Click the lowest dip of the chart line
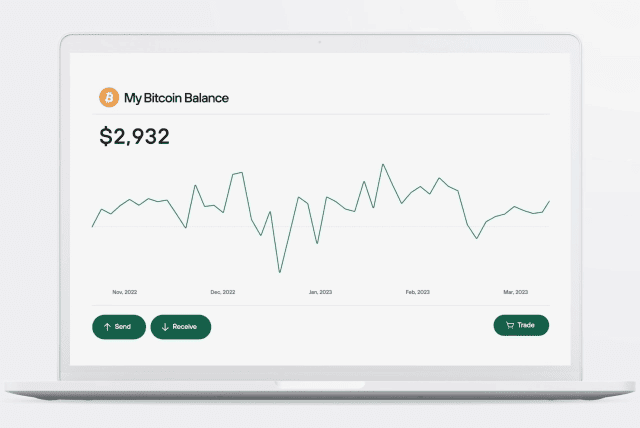The height and width of the screenshot is (428, 640). pos(279,272)
